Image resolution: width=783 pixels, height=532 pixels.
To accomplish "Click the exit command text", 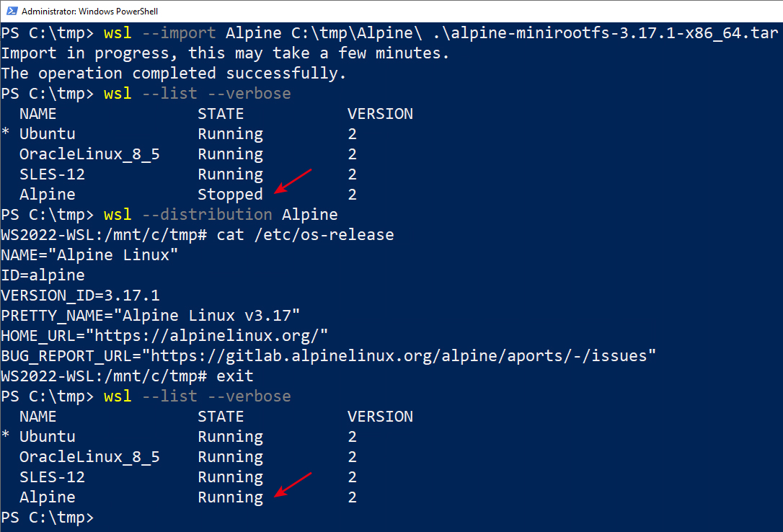I will click(x=235, y=376).
